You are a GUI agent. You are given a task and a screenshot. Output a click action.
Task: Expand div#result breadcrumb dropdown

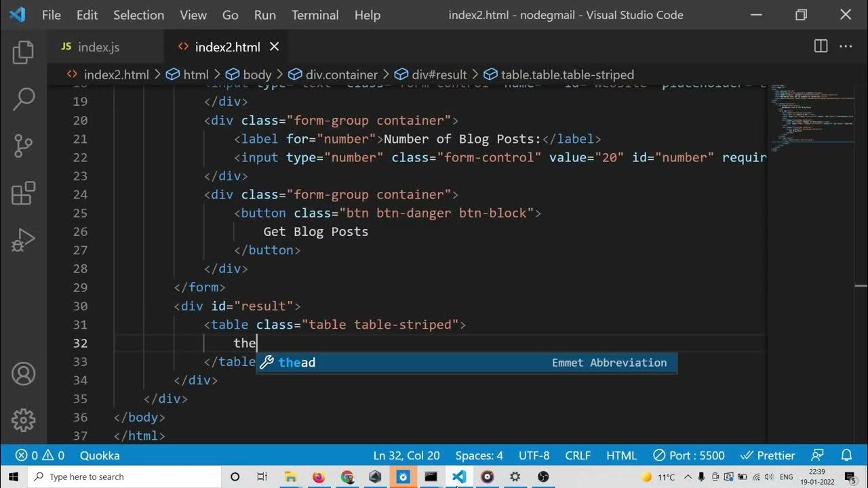coord(431,75)
